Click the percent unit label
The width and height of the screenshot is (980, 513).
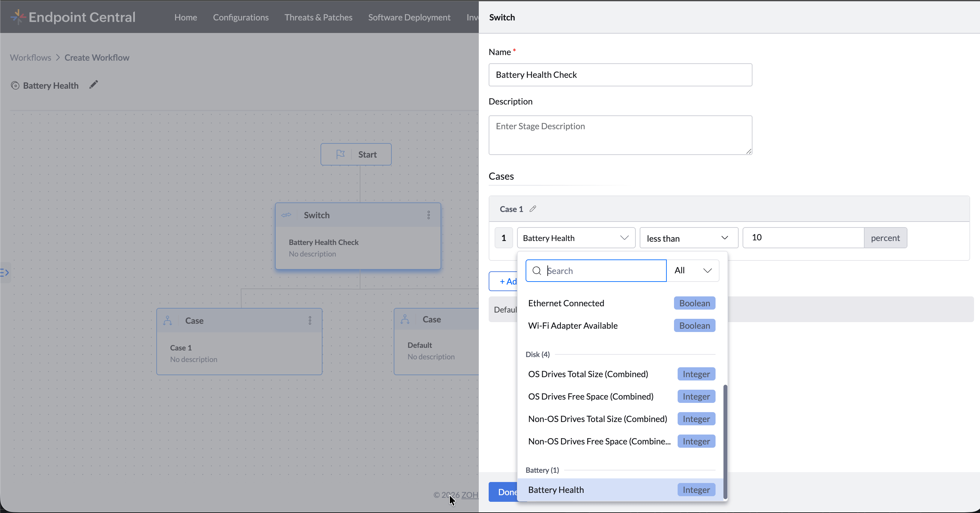[885, 238]
